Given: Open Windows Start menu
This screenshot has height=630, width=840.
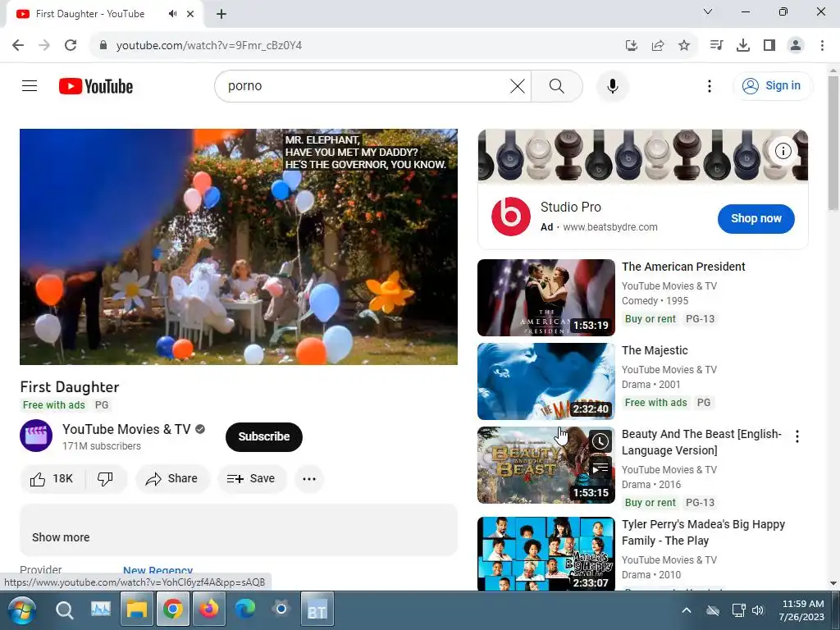Looking at the screenshot, I should point(22,609).
